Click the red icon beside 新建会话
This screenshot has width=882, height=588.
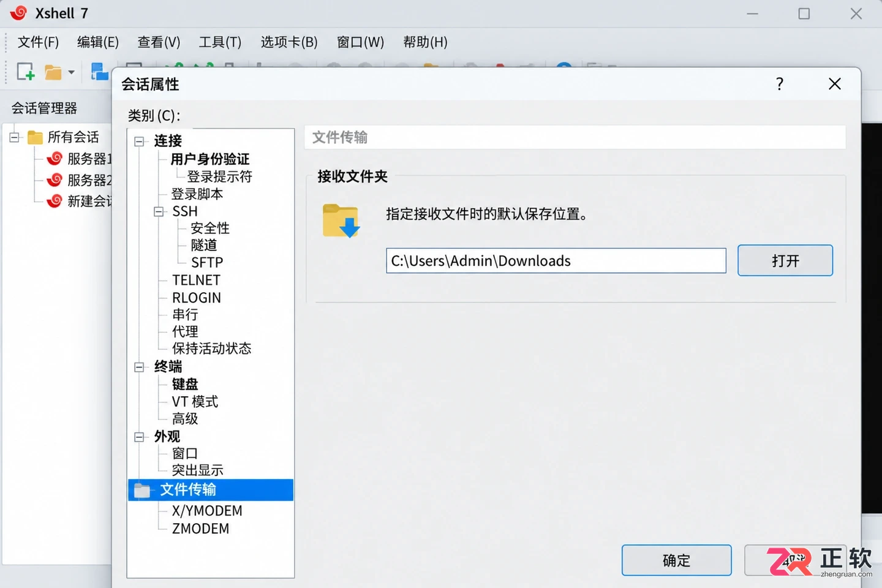(x=55, y=200)
